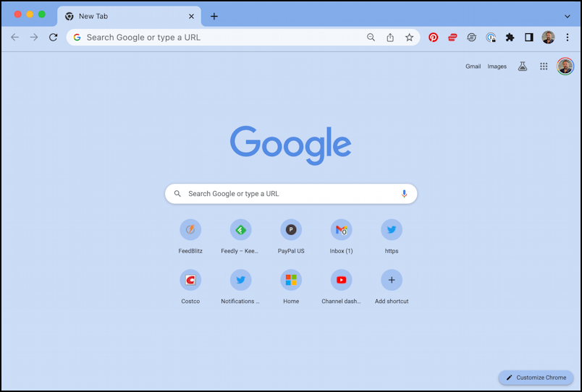
Task: Click the magnifier icon in search box
Action: click(177, 194)
